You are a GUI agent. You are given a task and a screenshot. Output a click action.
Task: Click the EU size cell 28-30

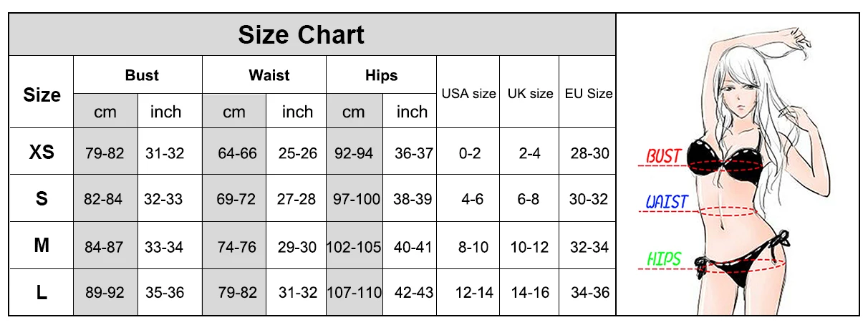point(589,152)
